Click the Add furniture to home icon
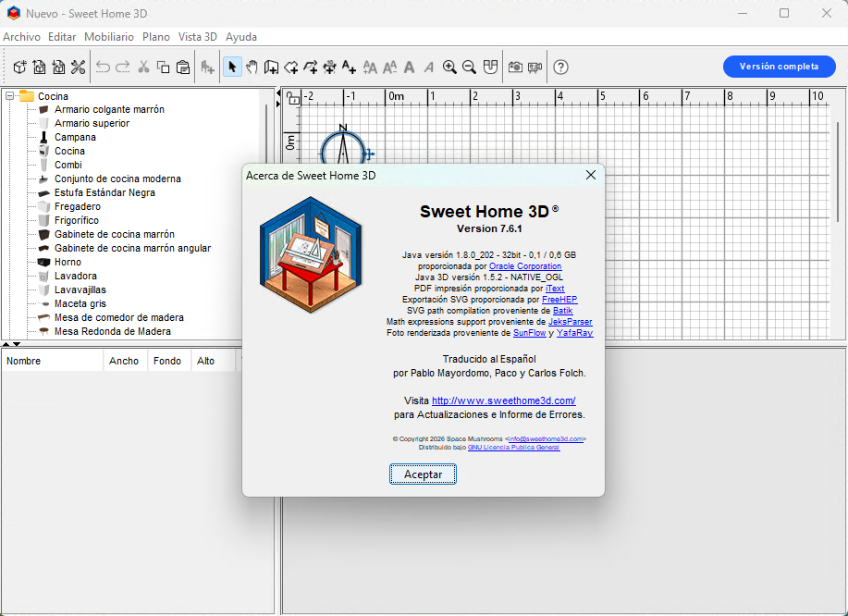 tap(207, 68)
